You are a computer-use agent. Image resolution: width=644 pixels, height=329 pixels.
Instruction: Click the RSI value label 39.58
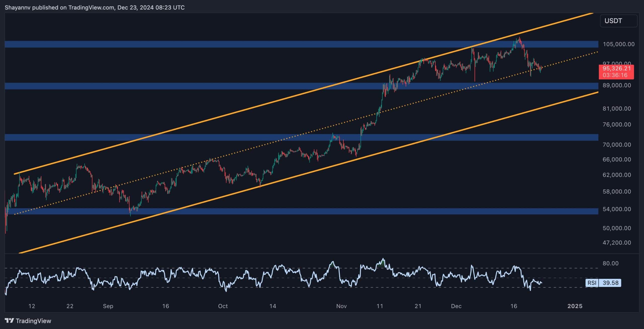pyautogui.click(x=610, y=283)
